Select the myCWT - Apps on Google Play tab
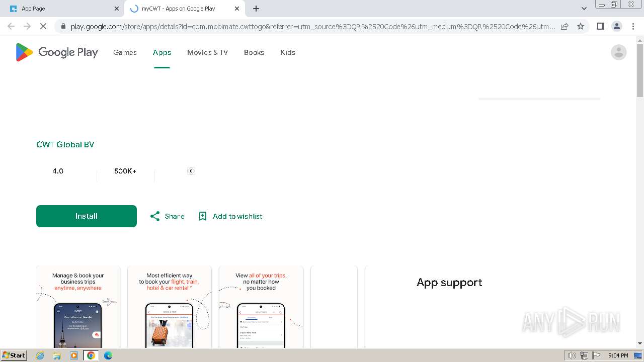This screenshot has width=644, height=362. [x=184, y=9]
